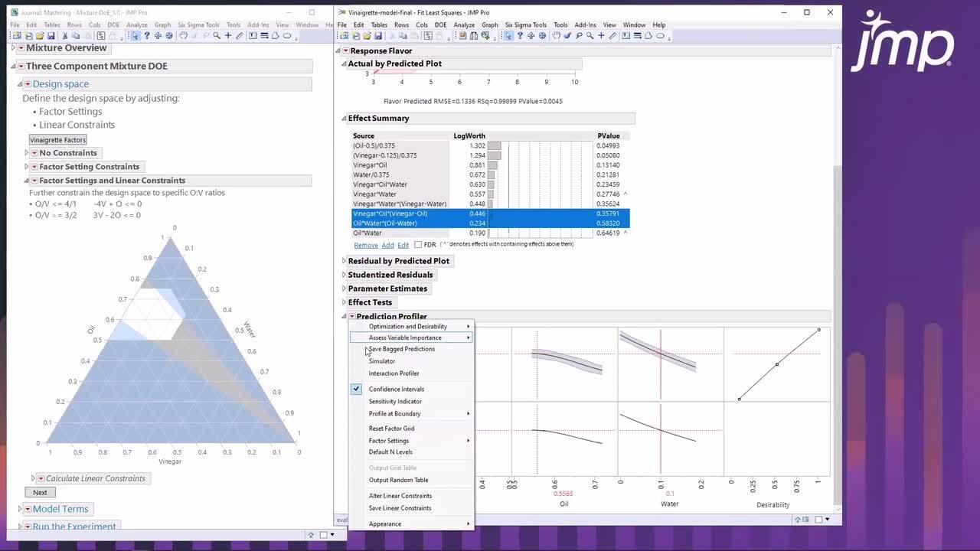Image resolution: width=980 pixels, height=551 pixels.
Task: Click the cut scissors icon in left toolbar
Action: click(x=65, y=36)
